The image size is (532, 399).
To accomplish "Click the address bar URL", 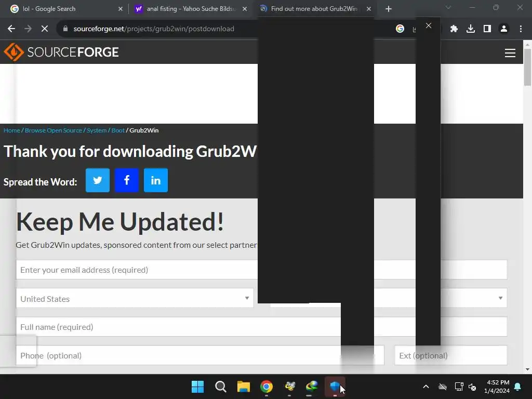I will 154,29.
